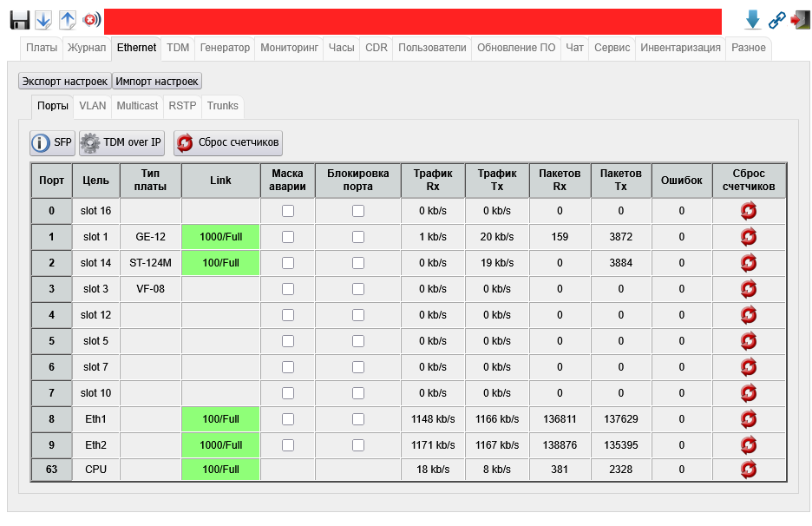
Task: Switch to the VLAN sub-tab
Action: click(92, 106)
